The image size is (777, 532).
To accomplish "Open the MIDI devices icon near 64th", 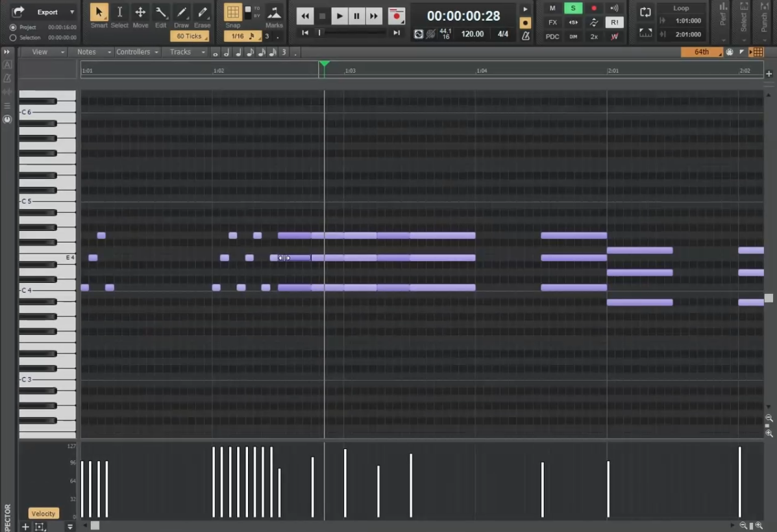I will [x=730, y=52].
